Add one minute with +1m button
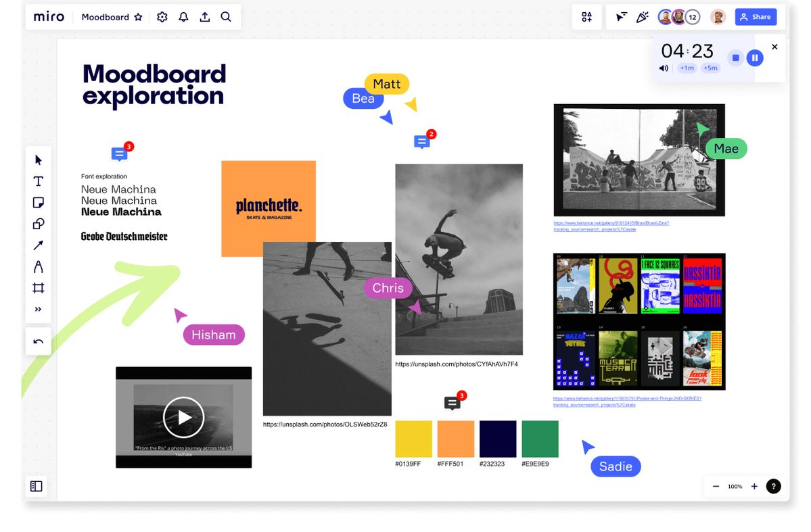The image size is (811, 532). [687, 68]
